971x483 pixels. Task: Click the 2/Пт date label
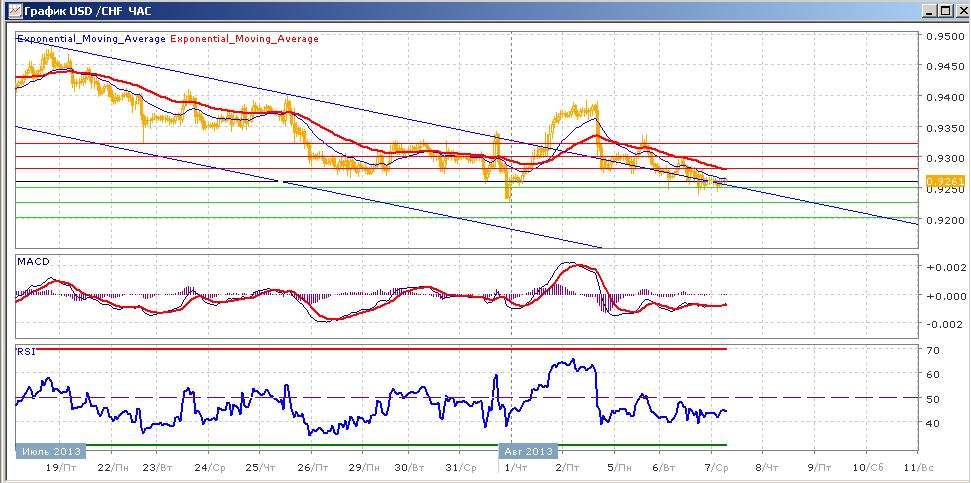[569, 466]
